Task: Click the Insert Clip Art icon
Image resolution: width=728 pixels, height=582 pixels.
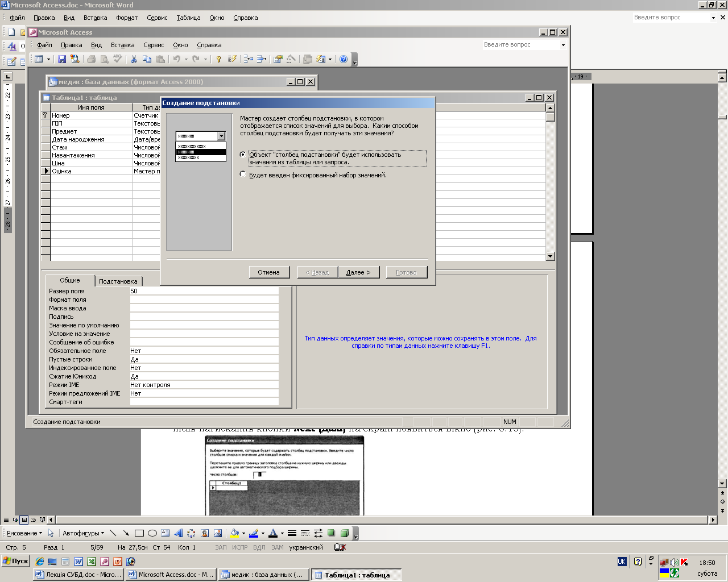Action: (x=205, y=533)
